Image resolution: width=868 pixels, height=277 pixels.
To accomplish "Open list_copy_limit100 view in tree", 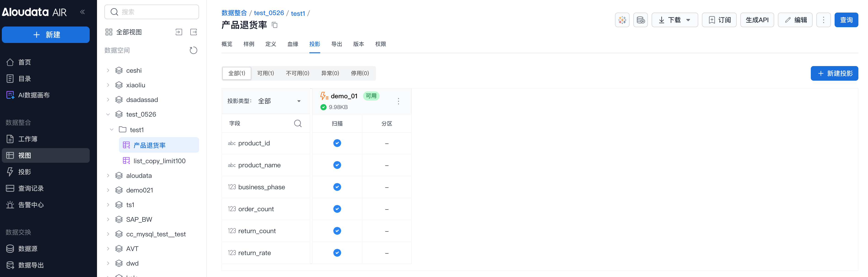I will (x=159, y=161).
